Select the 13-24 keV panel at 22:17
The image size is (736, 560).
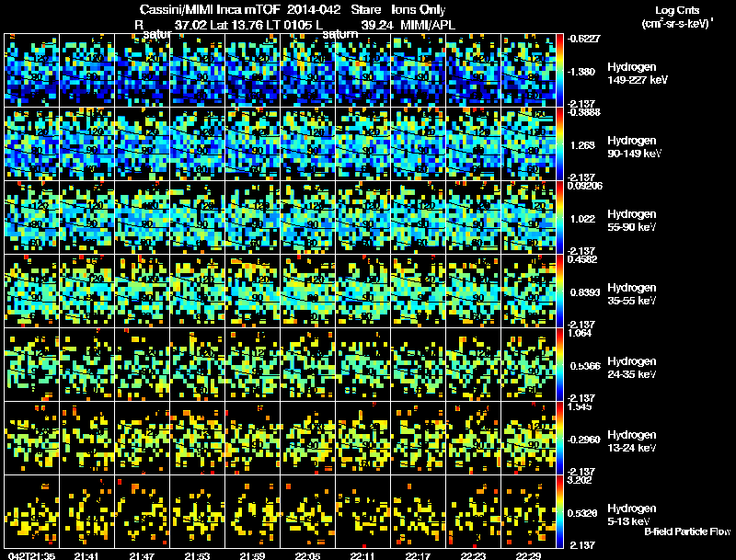[419, 438]
